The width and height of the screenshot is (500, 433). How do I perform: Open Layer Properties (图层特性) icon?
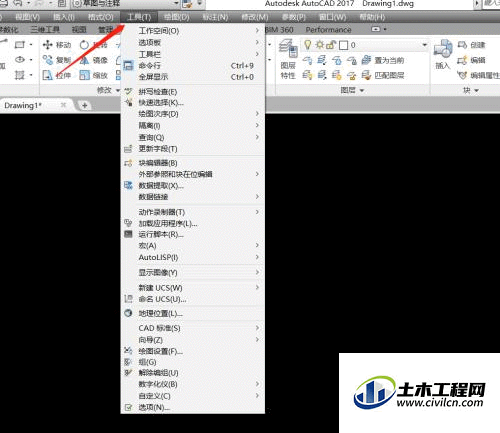point(288,48)
